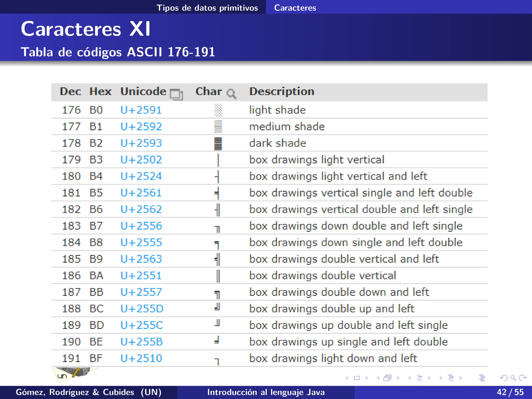Image resolution: width=532 pixels, height=399 pixels.
Task: Select the 'dark shade' description text
Action: click(278, 143)
